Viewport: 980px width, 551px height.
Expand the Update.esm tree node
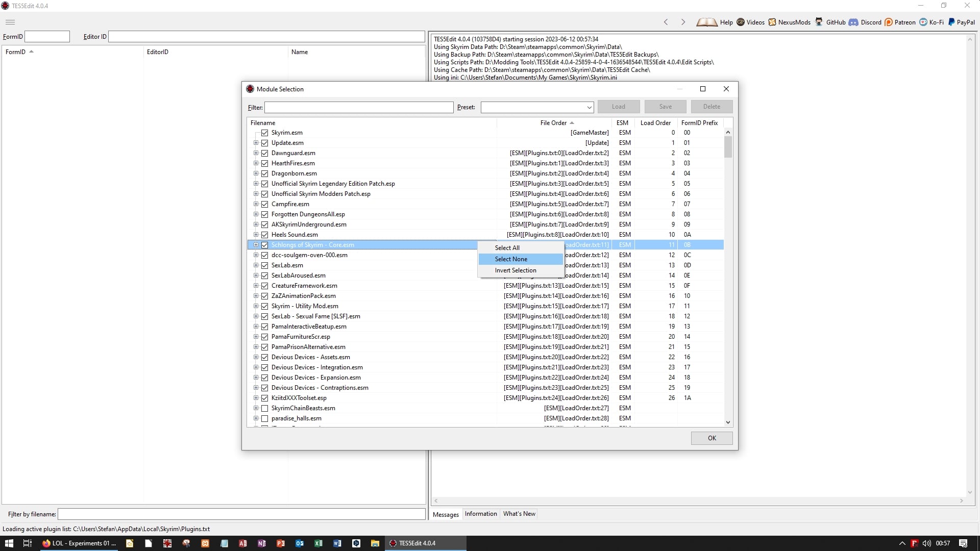(x=256, y=143)
